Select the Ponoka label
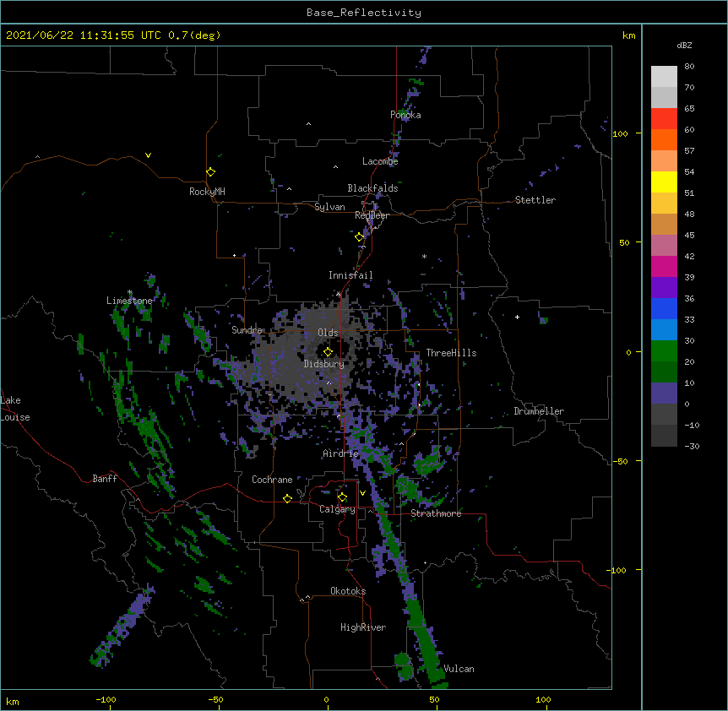The height and width of the screenshot is (711, 728). coord(405,115)
